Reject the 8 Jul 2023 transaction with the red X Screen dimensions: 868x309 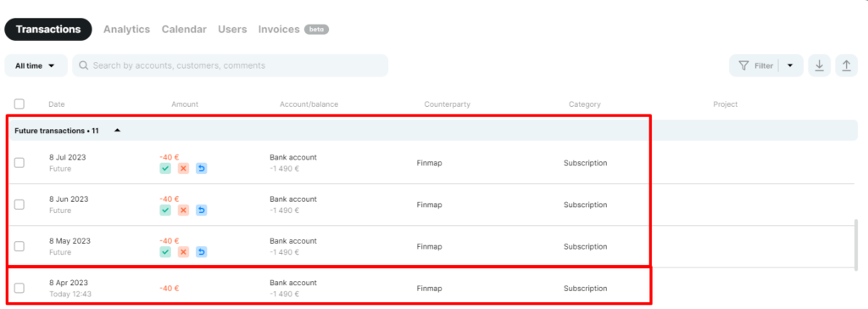[183, 168]
